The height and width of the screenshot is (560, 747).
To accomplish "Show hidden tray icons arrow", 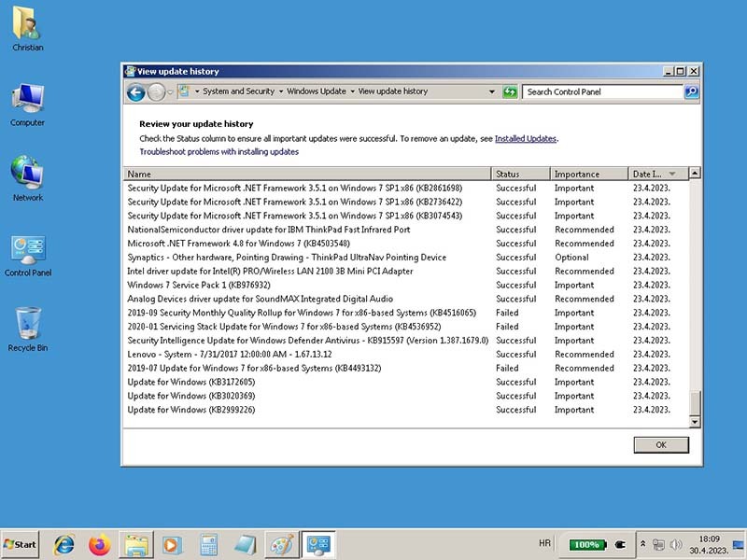I will click(x=642, y=543).
